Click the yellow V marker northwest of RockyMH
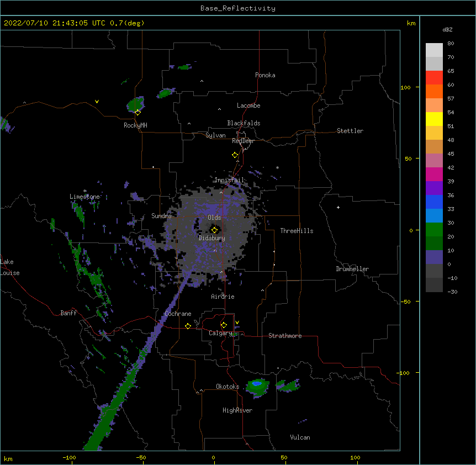 [x=97, y=102]
